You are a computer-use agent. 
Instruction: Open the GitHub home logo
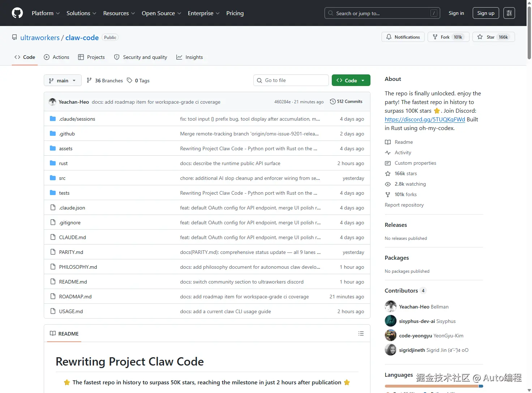[17, 13]
